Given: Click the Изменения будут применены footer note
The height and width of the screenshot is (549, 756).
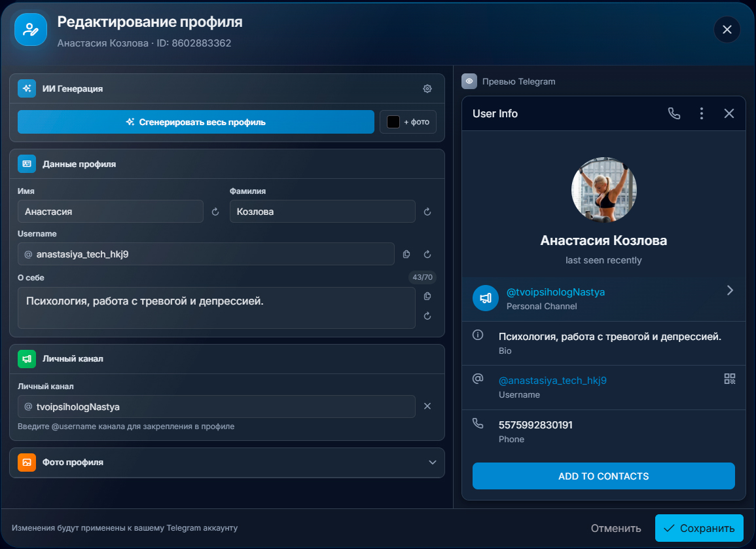Looking at the screenshot, I should click(x=124, y=528).
